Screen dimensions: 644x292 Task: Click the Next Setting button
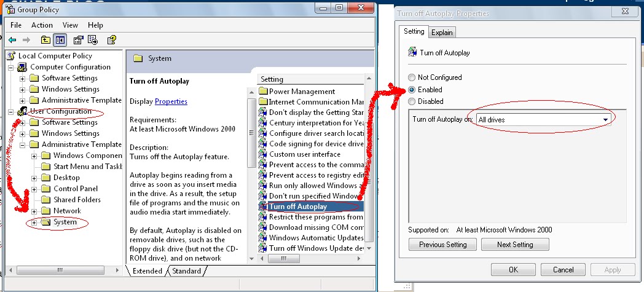click(x=515, y=245)
